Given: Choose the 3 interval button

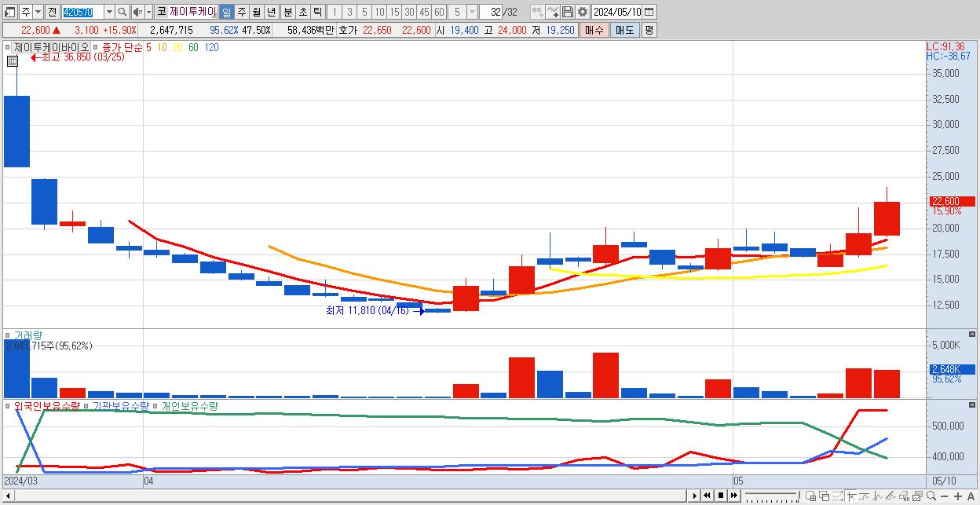Looking at the screenshot, I should [x=349, y=12].
